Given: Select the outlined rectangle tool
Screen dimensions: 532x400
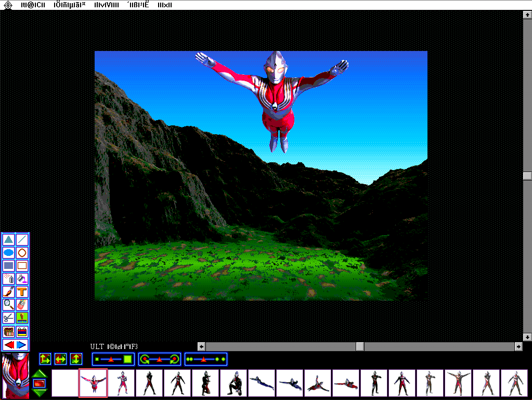Looking at the screenshot, I should (x=22, y=266).
